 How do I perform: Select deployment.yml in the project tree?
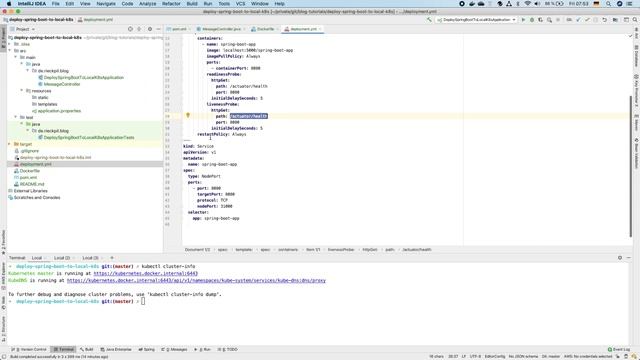(x=36, y=164)
